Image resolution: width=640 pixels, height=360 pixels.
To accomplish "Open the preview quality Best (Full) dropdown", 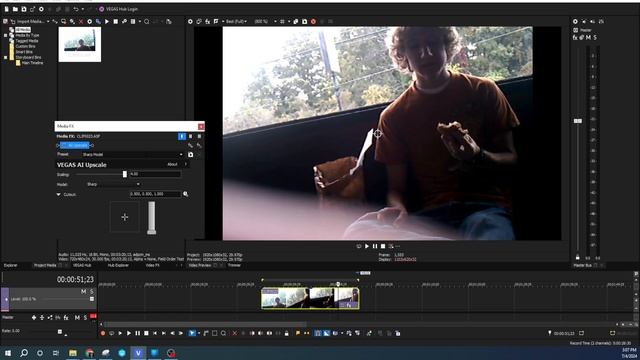I will (237, 21).
